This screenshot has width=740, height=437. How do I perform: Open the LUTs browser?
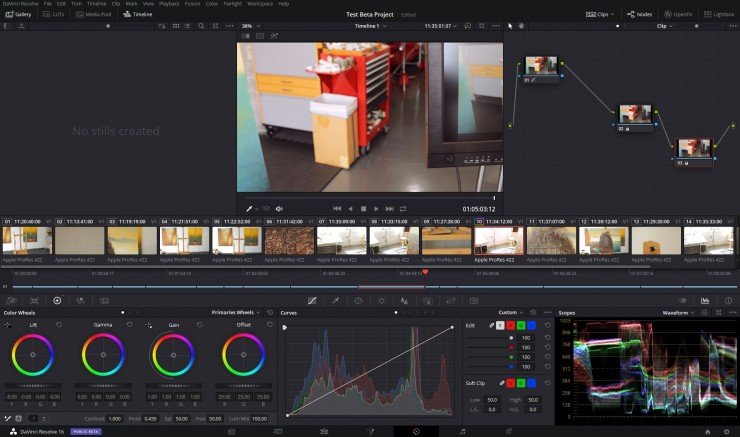tap(55, 15)
